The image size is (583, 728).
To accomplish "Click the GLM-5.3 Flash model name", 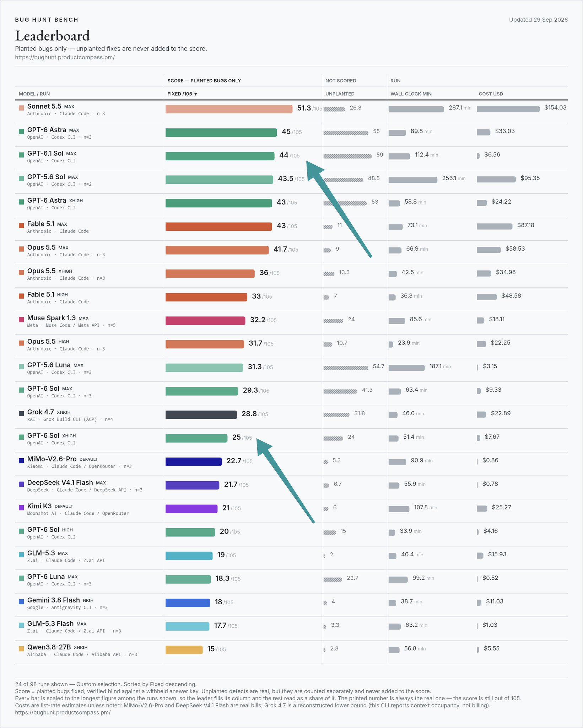I will [50, 623].
